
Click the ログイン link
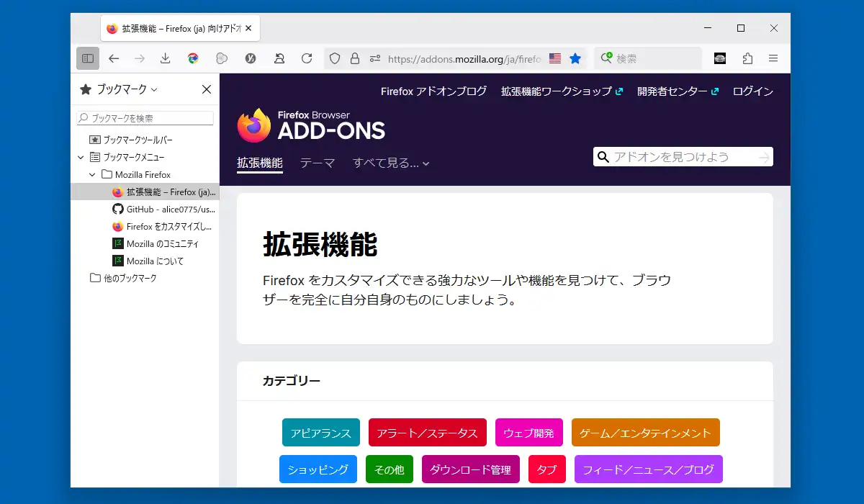753,91
